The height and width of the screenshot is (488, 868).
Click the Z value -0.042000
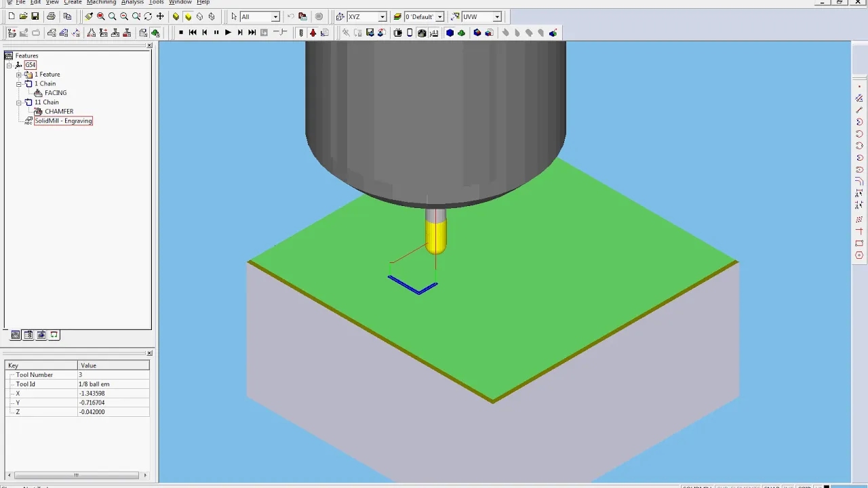click(x=92, y=412)
